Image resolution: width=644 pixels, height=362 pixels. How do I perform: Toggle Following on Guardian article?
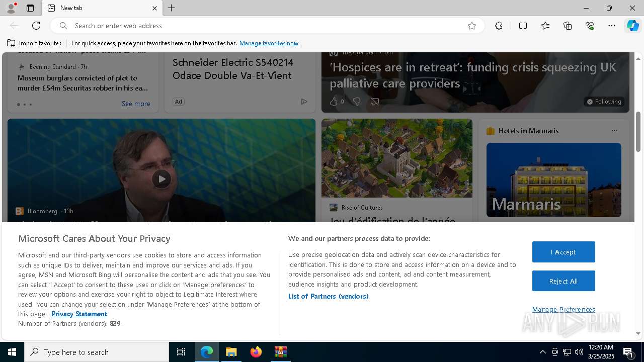tap(604, 102)
